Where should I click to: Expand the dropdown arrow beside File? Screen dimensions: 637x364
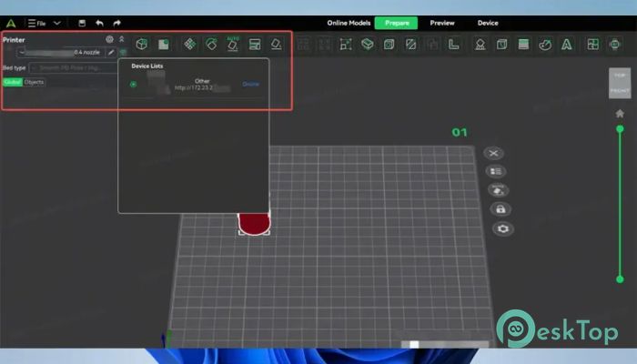pos(56,23)
